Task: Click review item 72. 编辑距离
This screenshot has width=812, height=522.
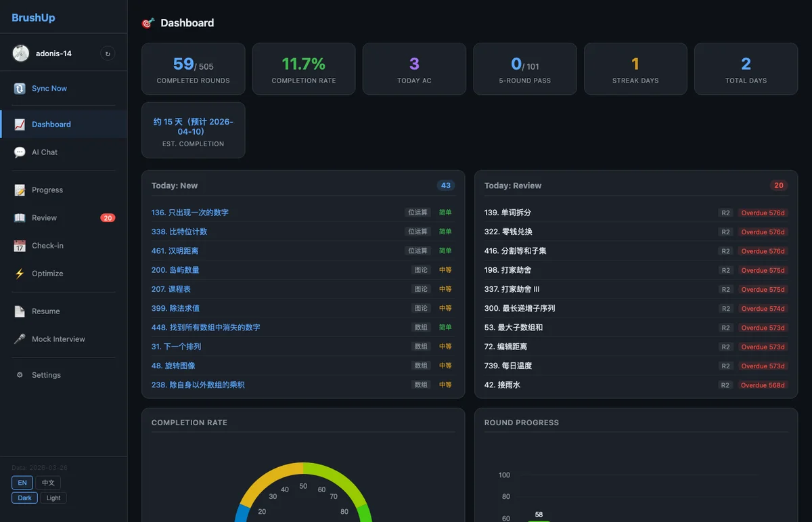Action: tap(505, 347)
